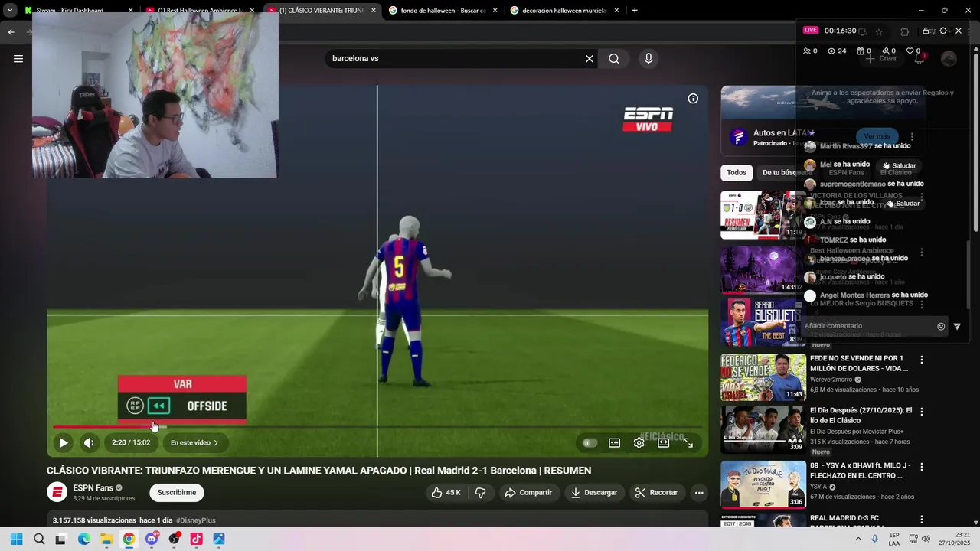Select the Todos filter chip
Image resolution: width=980 pixels, height=551 pixels.
tap(737, 172)
